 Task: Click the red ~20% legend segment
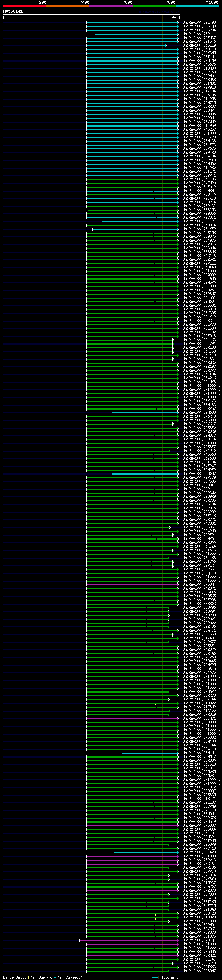25,6
